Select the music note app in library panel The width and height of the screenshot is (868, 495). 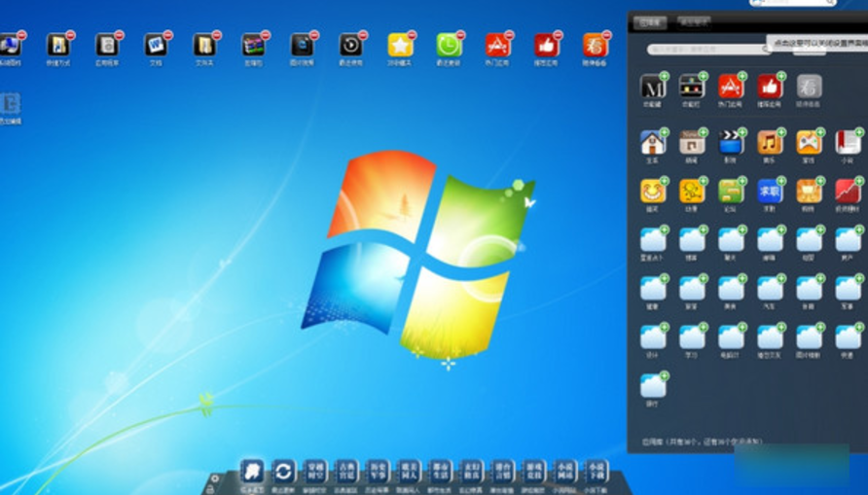[x=769, y=143]
